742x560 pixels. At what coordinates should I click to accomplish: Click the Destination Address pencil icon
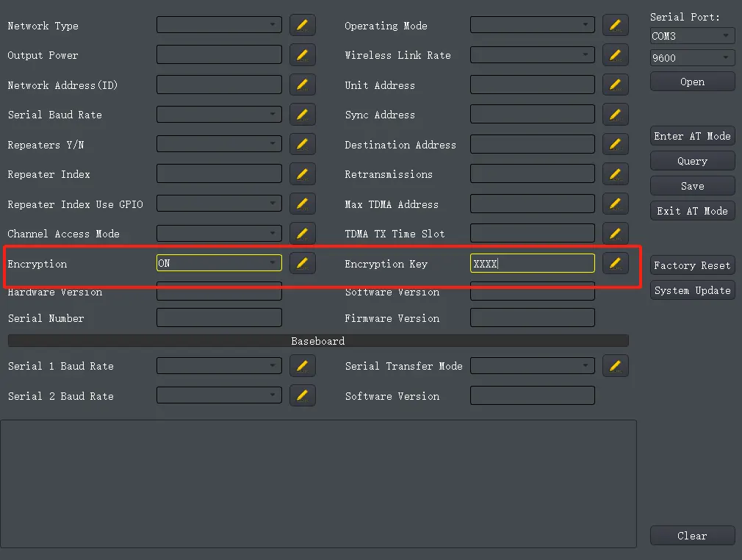[x=615, y=145]
